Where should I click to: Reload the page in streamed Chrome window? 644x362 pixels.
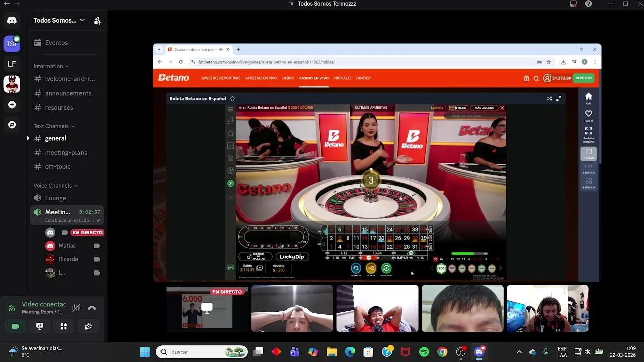pos(180,62)
